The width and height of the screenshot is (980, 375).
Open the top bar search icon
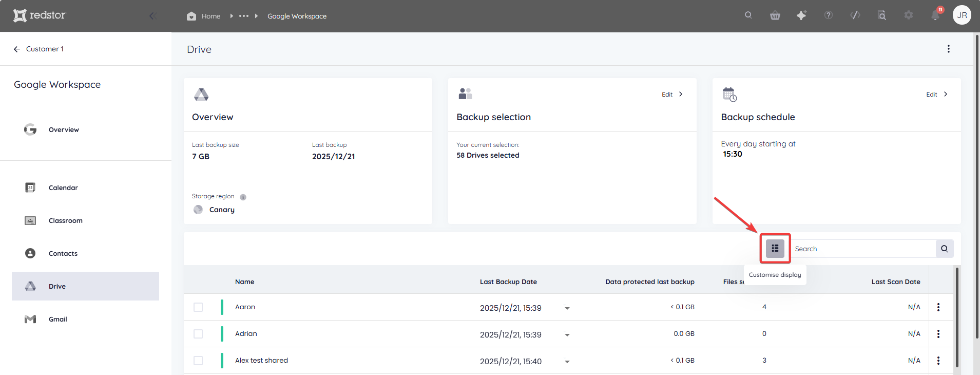[748, 15]
